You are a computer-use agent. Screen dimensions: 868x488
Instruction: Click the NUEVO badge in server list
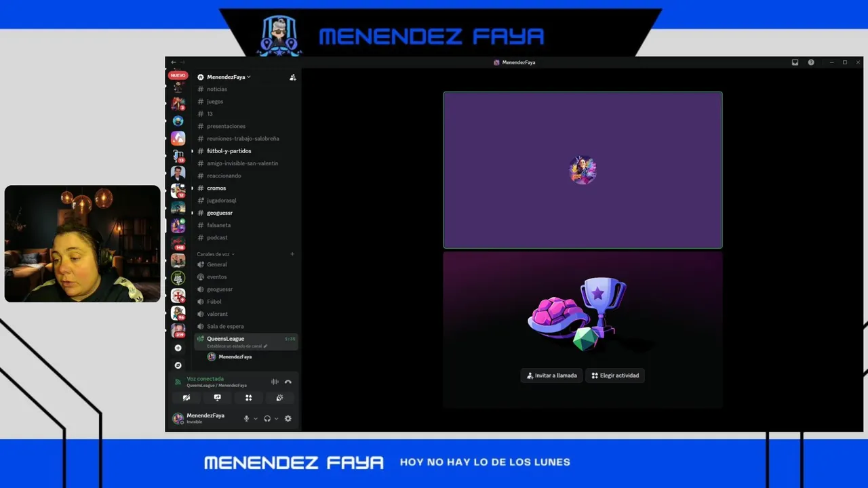click(x=178, y=75)
